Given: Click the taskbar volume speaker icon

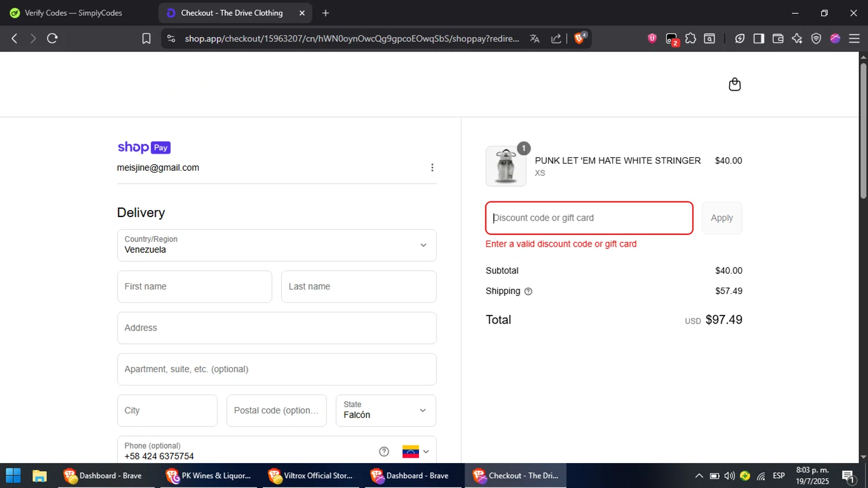Looking at the screenshot, I should [x=730, y=476].
